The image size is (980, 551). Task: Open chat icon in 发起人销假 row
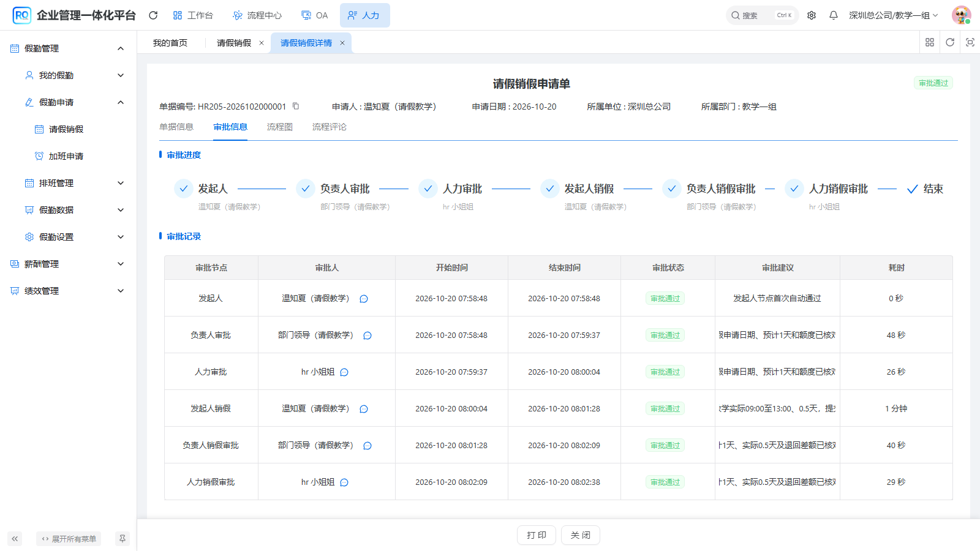364,409
